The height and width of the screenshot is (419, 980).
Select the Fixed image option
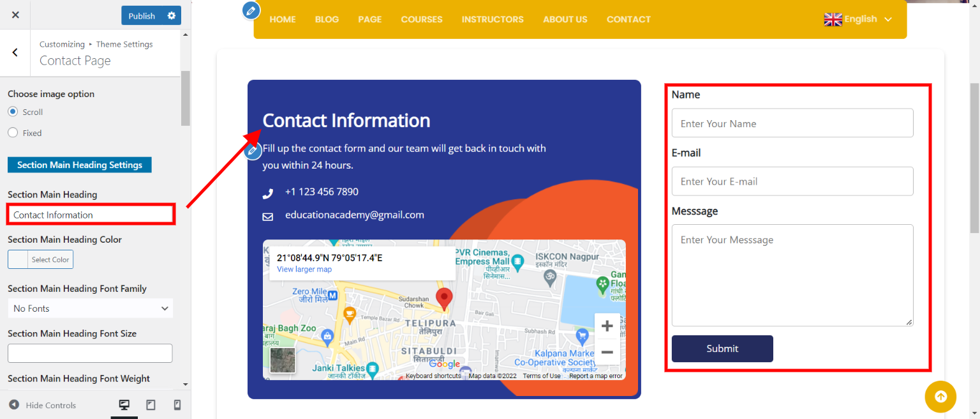13,133
